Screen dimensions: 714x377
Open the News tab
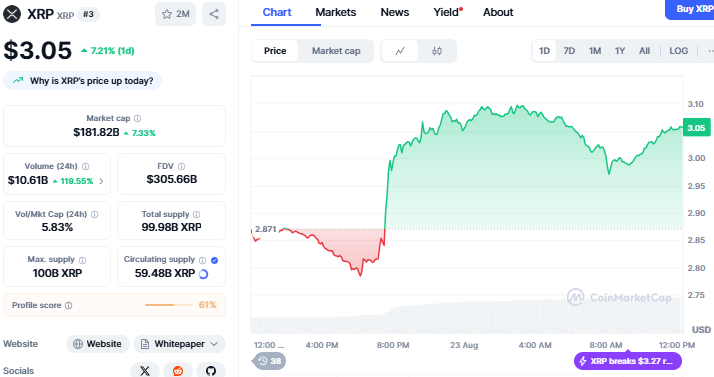[395, 12]
